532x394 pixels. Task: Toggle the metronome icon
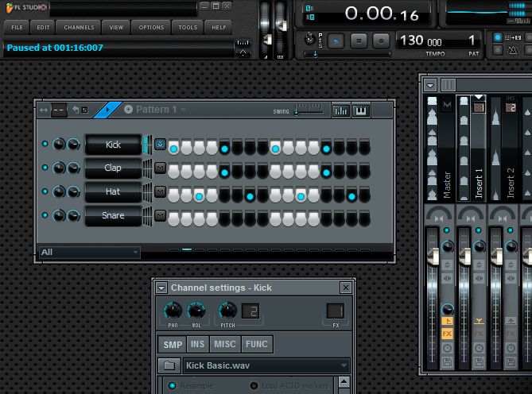pyautogui.click(x=513, y=51)
